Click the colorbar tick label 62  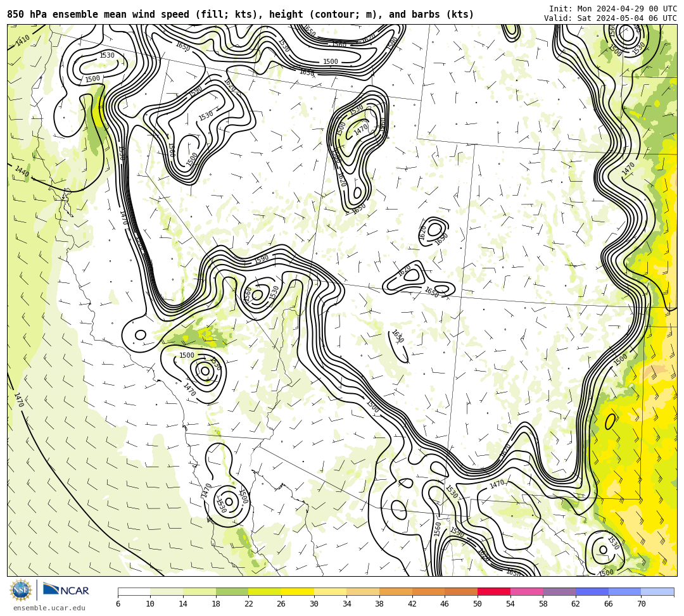(x=576, y=604)
